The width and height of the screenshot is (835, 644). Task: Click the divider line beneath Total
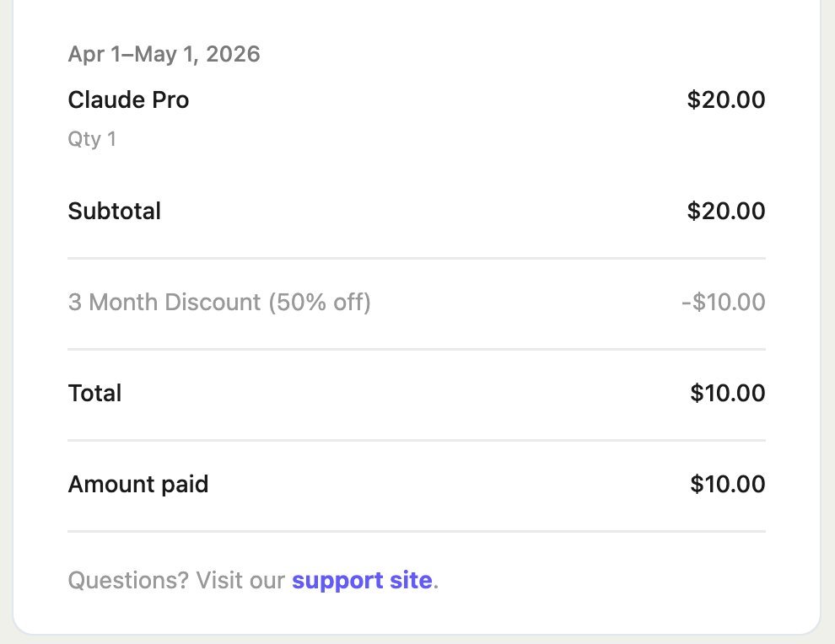417,441
